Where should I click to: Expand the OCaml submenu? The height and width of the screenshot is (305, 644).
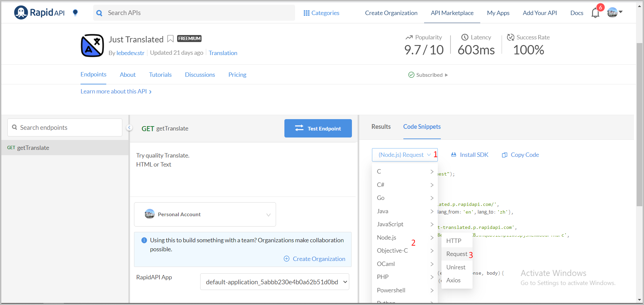(405, 264)
